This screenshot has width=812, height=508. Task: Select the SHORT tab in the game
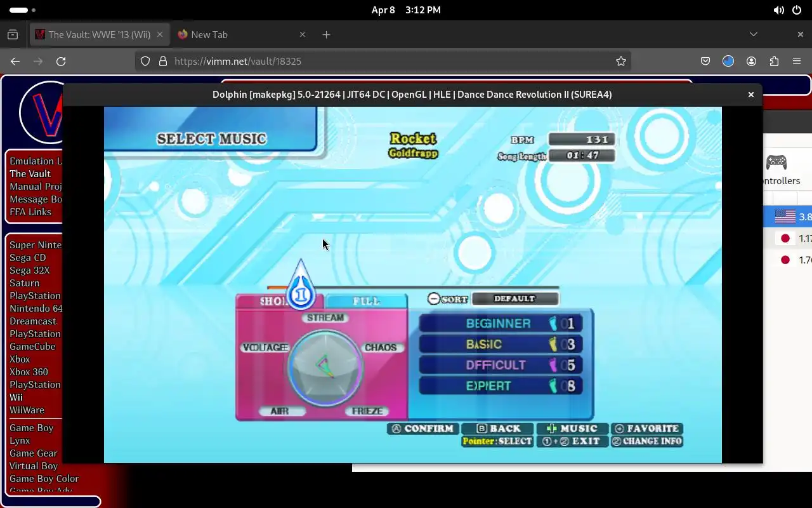coord(280,301)
